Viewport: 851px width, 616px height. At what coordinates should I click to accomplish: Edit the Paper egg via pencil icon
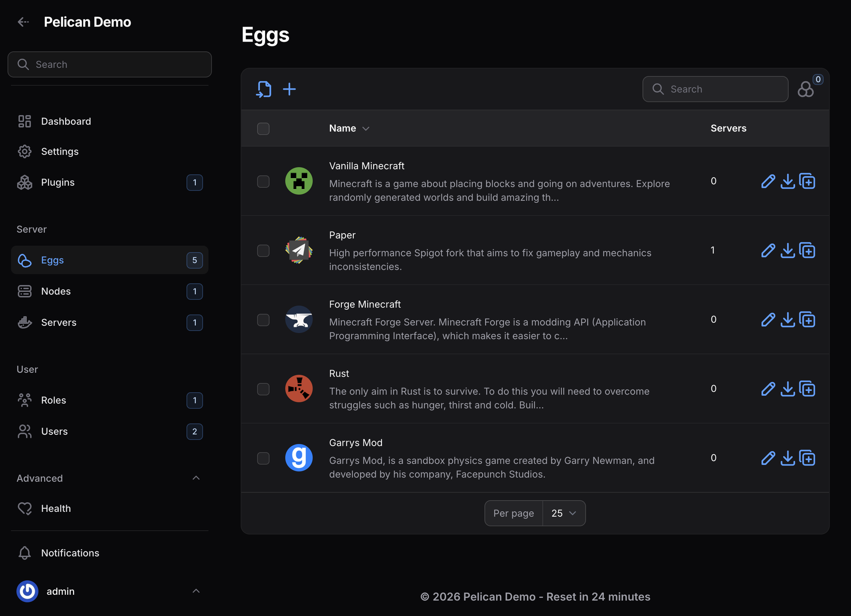tap(768, 250)
